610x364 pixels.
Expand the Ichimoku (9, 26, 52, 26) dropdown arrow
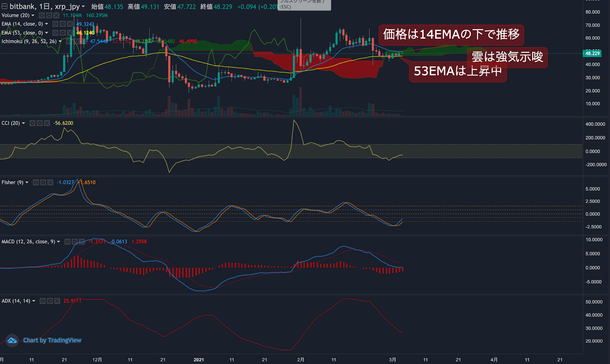pos(60,42)
